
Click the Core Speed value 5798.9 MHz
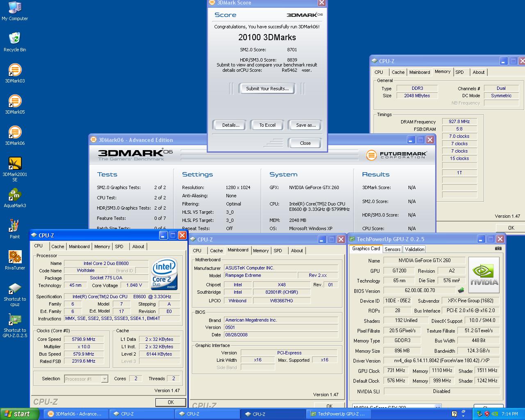[x=84, y=339]
